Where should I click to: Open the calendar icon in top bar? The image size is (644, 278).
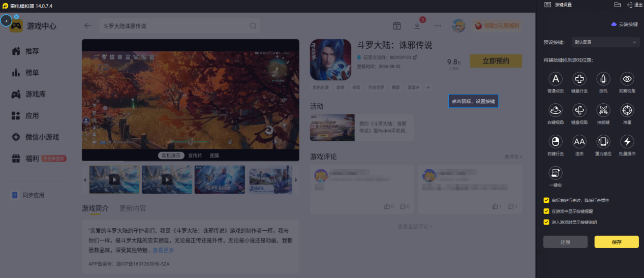[397, 25]
